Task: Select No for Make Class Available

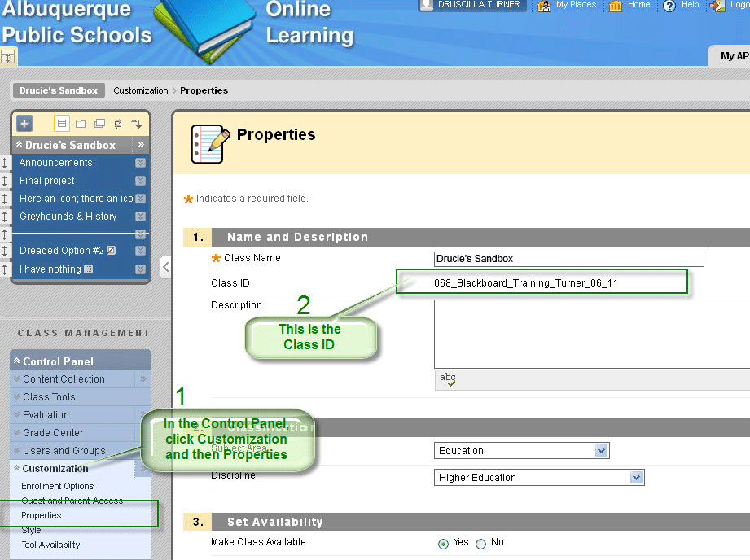Action: tap(480, 543)
